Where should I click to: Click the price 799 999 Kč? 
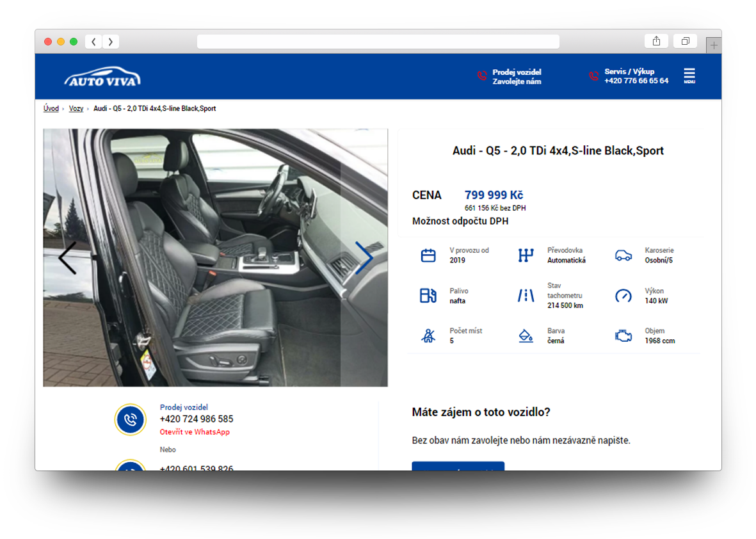pos(494,195)
